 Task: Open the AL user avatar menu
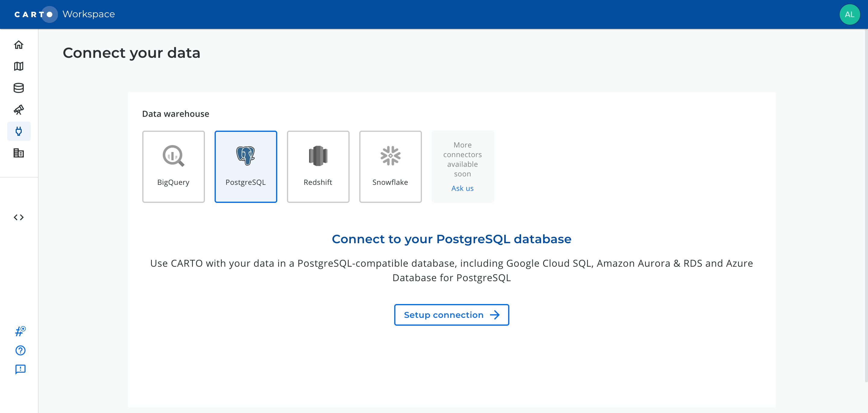[850, 14]
